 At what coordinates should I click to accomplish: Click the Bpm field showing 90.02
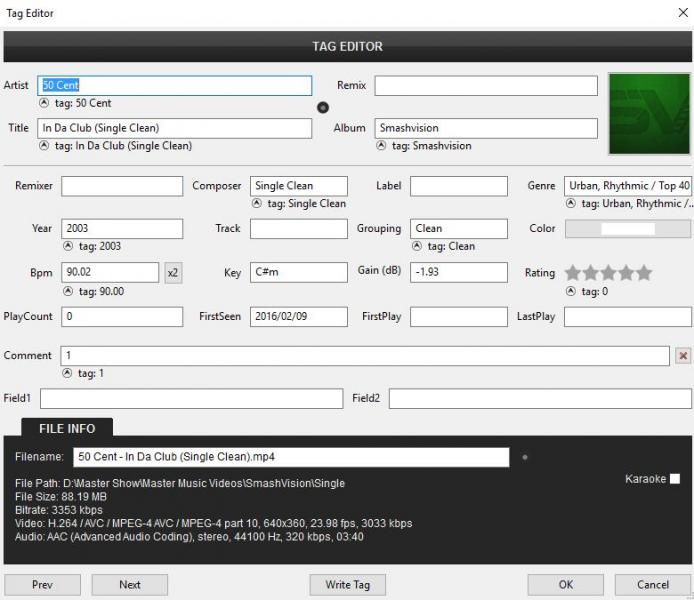pos(110,273)
